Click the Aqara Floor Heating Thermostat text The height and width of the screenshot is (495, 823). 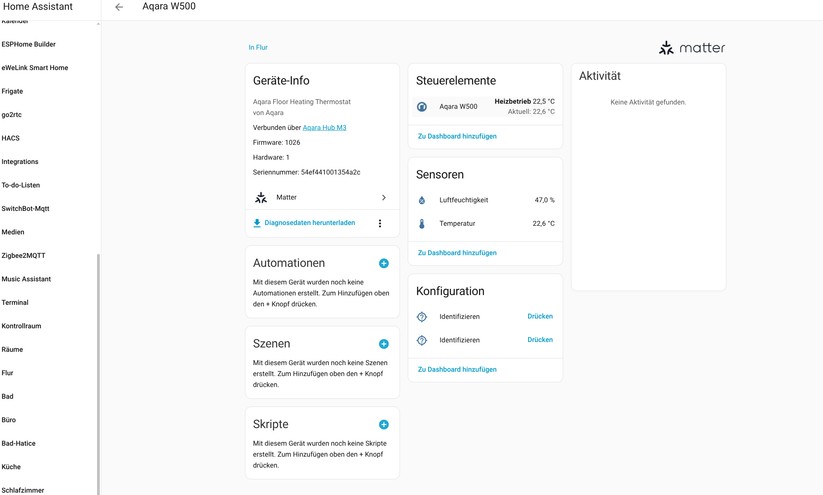pos(302,102)
